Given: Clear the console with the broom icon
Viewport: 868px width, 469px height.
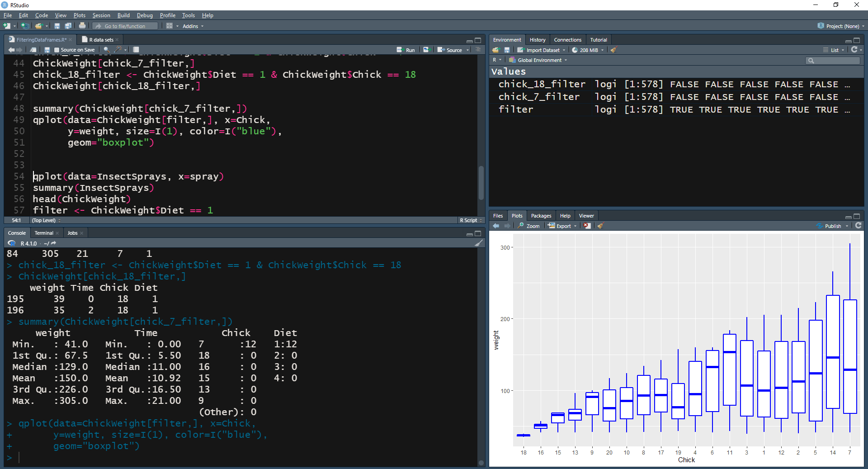Looking at the screenshot, I should tap(479, 243).
